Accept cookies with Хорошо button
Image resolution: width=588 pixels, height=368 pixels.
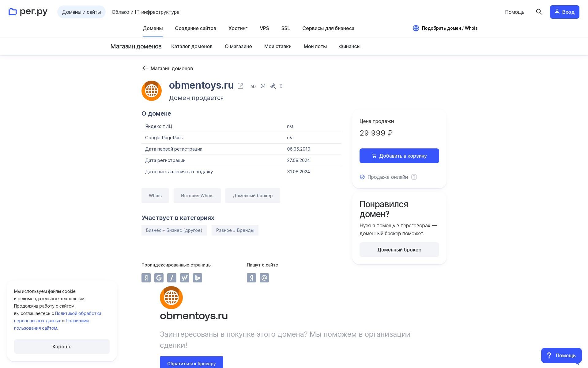62,347
